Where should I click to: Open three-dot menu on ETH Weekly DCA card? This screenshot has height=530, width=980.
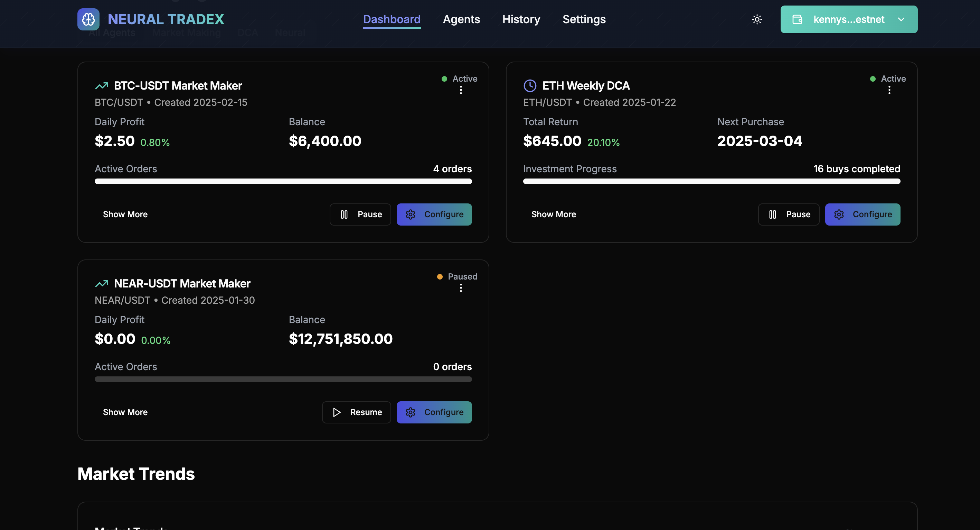889,90
